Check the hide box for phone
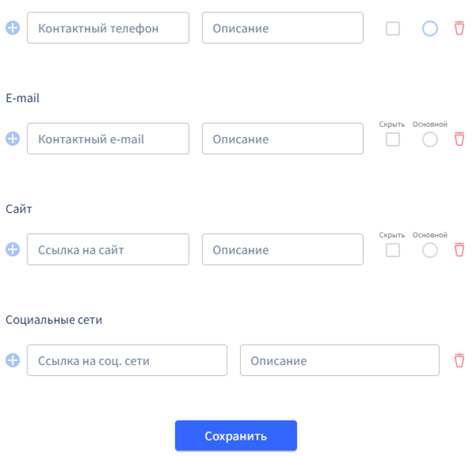This screenshot has height=456, width=476. click(x=393, y=28)
